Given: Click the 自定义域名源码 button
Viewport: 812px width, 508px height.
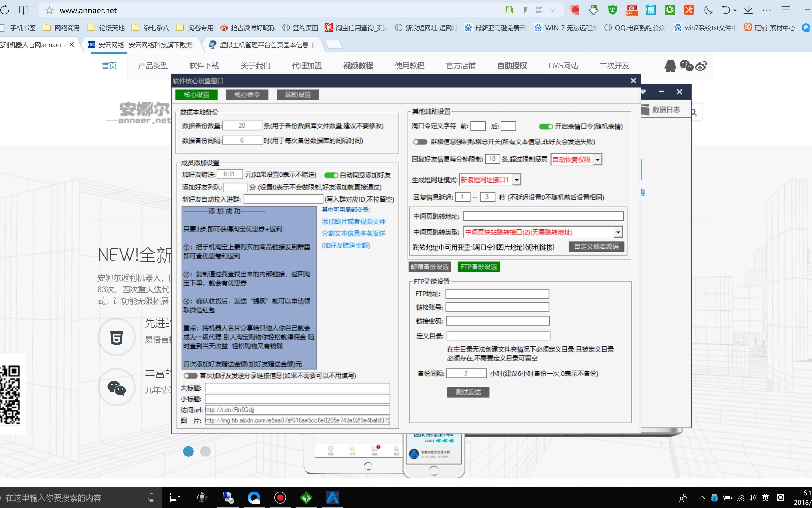Looking at the screenshot, I should [x=596, y=247].
